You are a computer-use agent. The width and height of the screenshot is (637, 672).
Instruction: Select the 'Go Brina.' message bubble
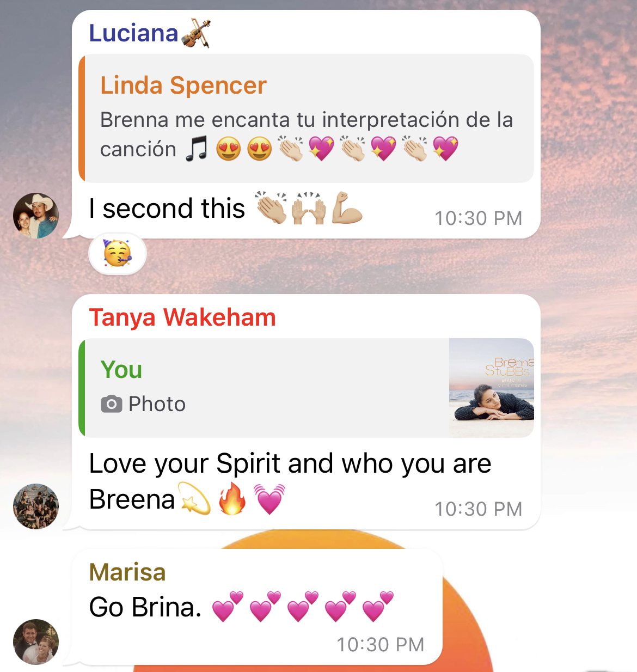click(257, 607)
